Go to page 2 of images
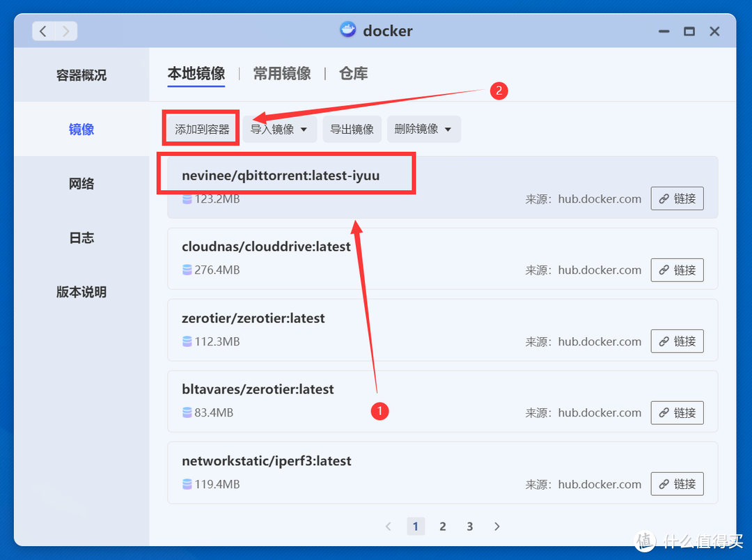752x560 pixels. tap(443, 527)
